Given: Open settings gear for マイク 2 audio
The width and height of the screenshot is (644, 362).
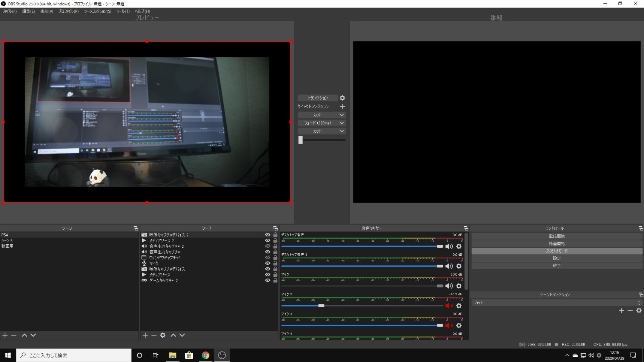Looking at the screenshot, I should 459,306.
